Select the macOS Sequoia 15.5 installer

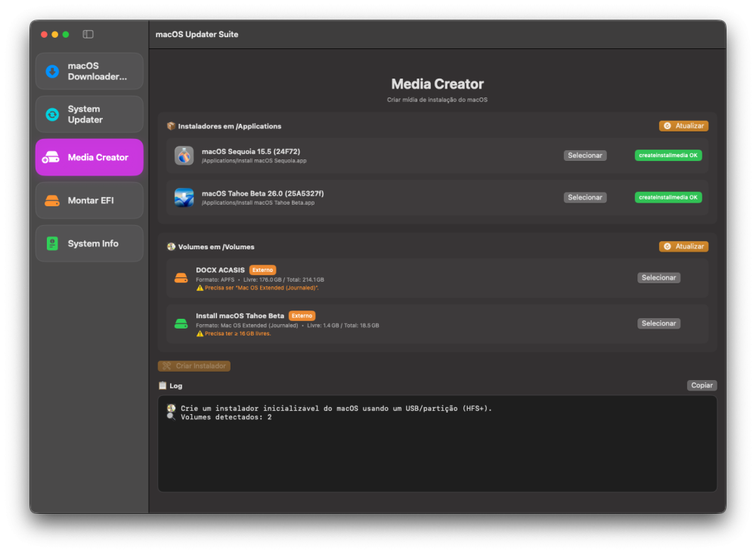coord(585,156)
